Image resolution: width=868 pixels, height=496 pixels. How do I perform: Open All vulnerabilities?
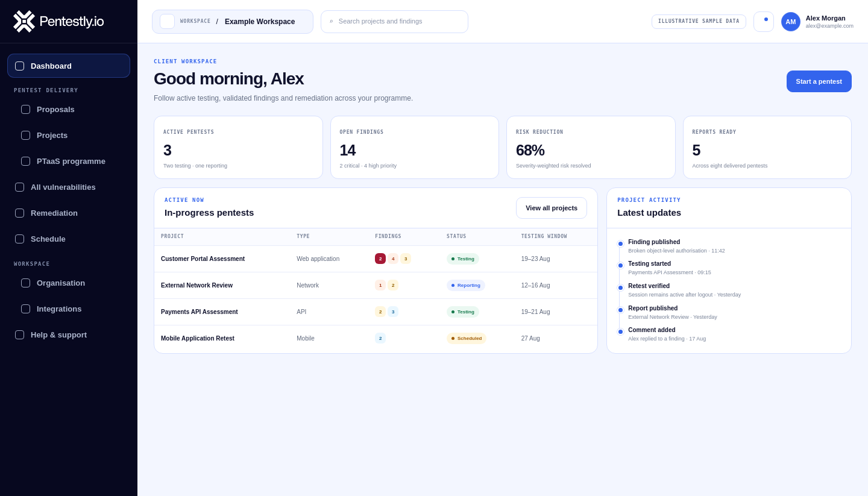point(69,187)
